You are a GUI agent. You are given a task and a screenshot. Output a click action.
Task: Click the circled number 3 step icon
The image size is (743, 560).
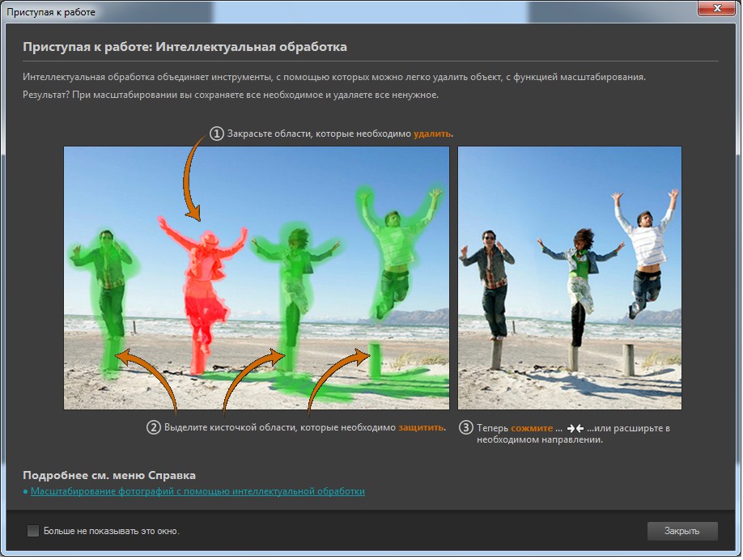click(x=465, y=427)
